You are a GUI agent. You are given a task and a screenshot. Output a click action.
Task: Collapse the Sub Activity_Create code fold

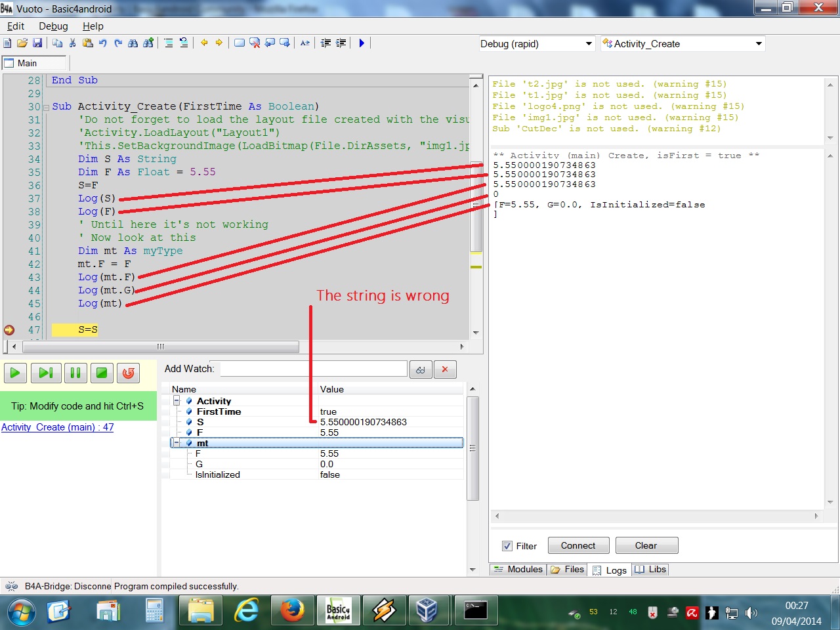coord(46,107)
